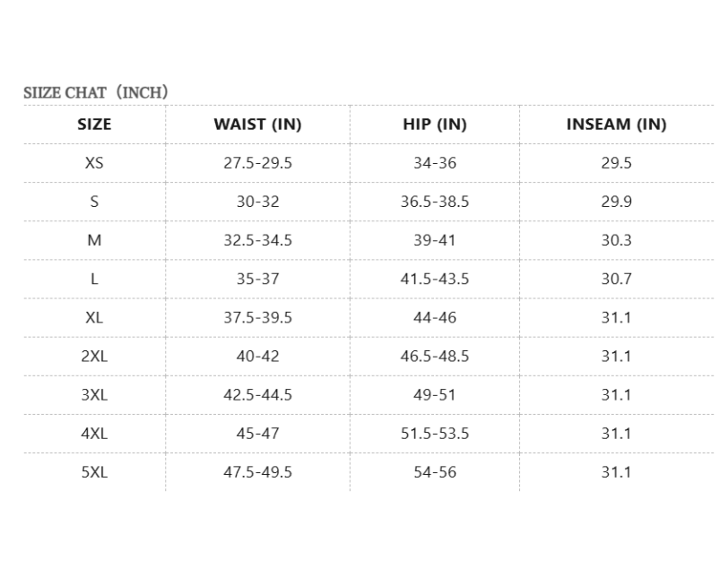Click inseam value 30.7
This screenshot has height=577, width=728.
click(x=616, y=279)
